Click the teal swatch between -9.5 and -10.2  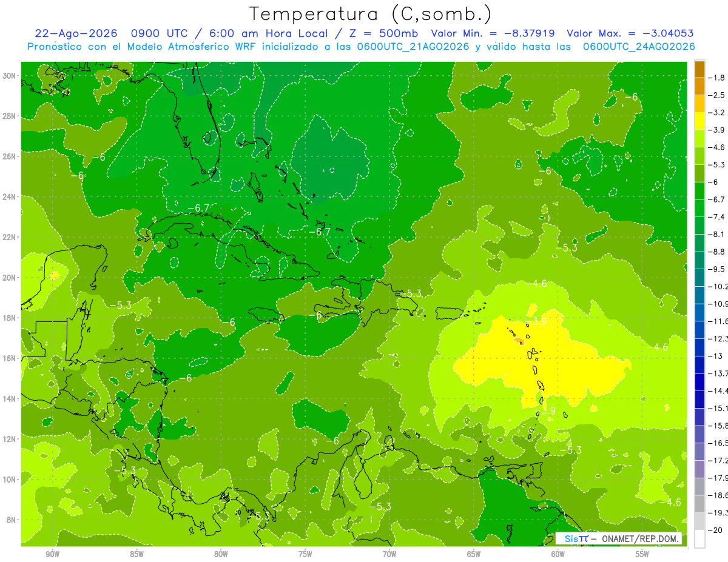coord(699,278)
